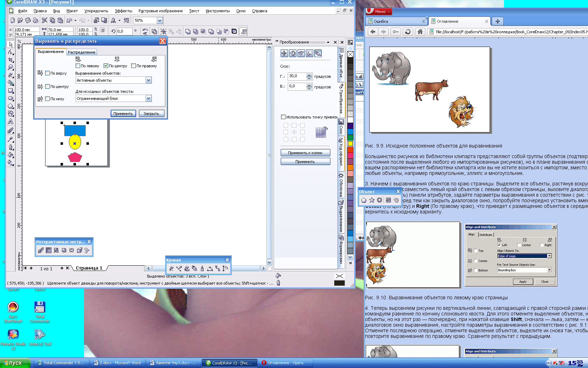
Task: Select the Zoom magnifier tool
Action: click(11, 67)
